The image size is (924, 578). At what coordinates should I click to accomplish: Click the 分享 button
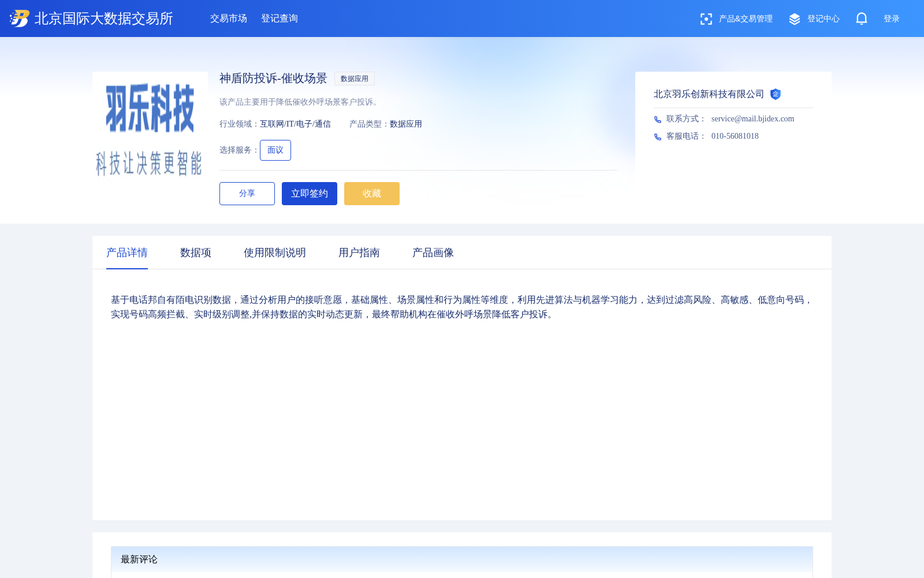tap(247, 194)
